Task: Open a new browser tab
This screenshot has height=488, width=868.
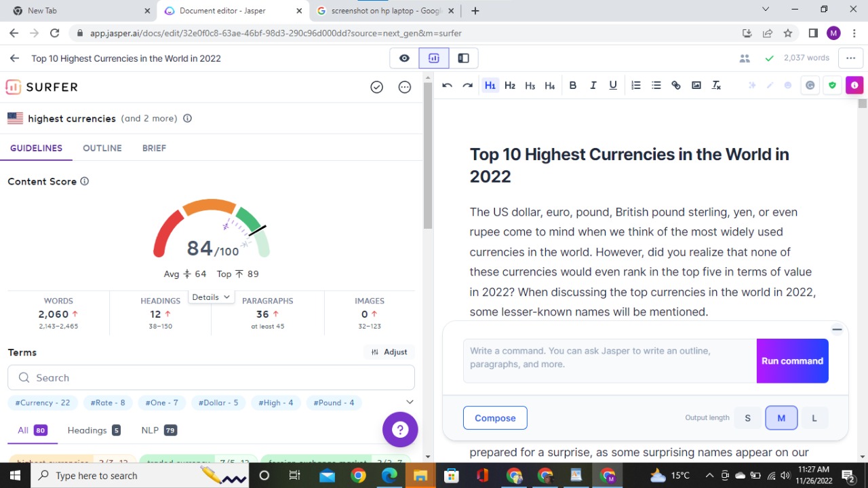Action: click(x=475, y=11)
